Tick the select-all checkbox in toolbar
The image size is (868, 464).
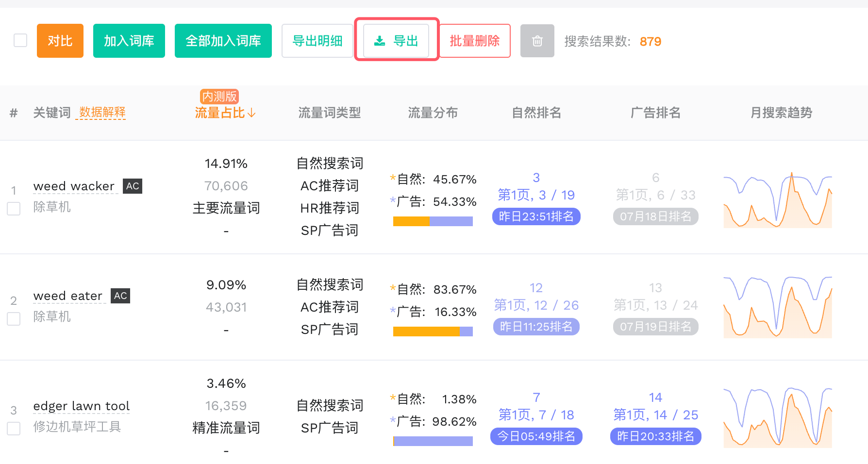20,40
